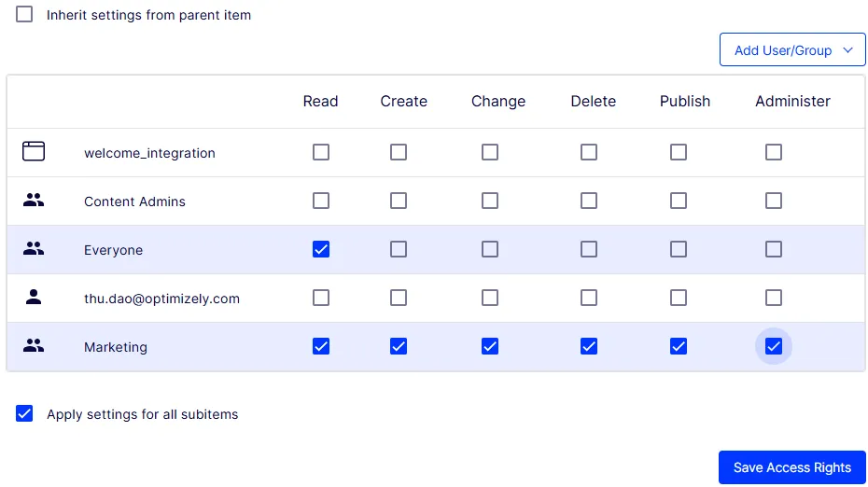Click the Read column header
Screen dimensions: 868x487
[x=320, y=102]
